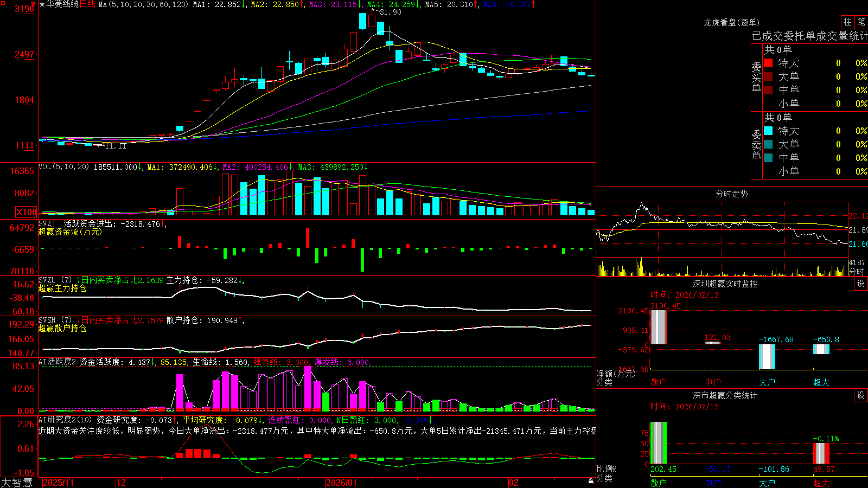Click the 大智慧 logo in bottom corner
This screenshot has height=488, width=868.
tap(17, 483)
